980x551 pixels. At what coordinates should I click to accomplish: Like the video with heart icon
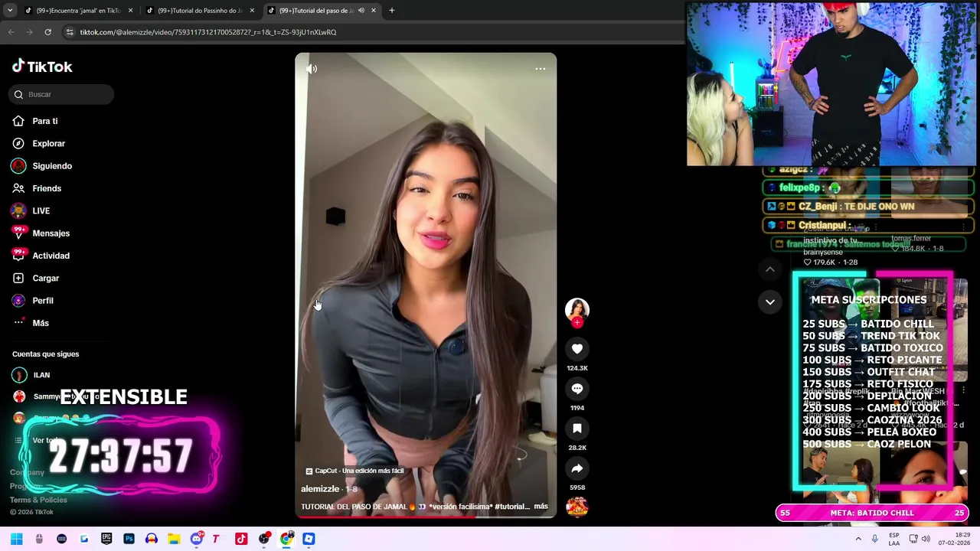tap(577, 349)
